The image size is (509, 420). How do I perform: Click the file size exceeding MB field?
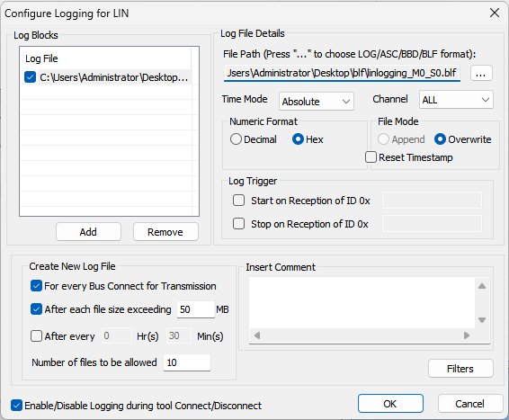(195, 309)
